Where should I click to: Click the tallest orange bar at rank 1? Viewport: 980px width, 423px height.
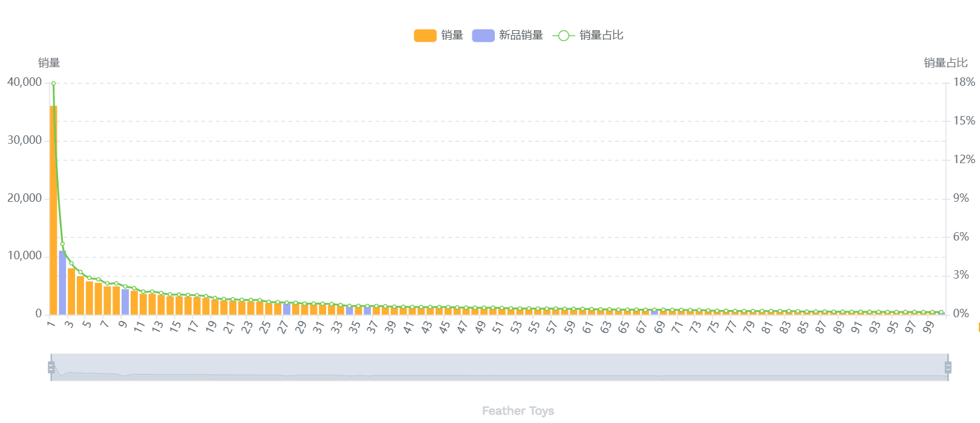53,211
